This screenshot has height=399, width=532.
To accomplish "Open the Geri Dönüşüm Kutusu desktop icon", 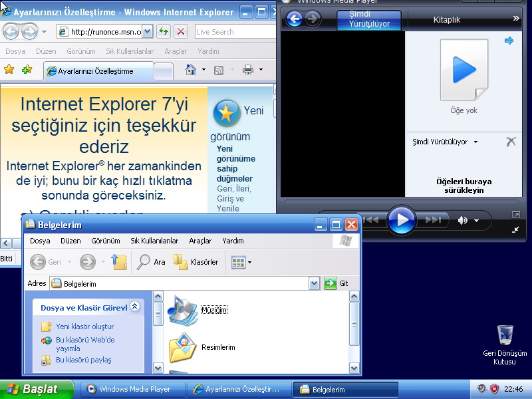I will [x=505, y=344].
